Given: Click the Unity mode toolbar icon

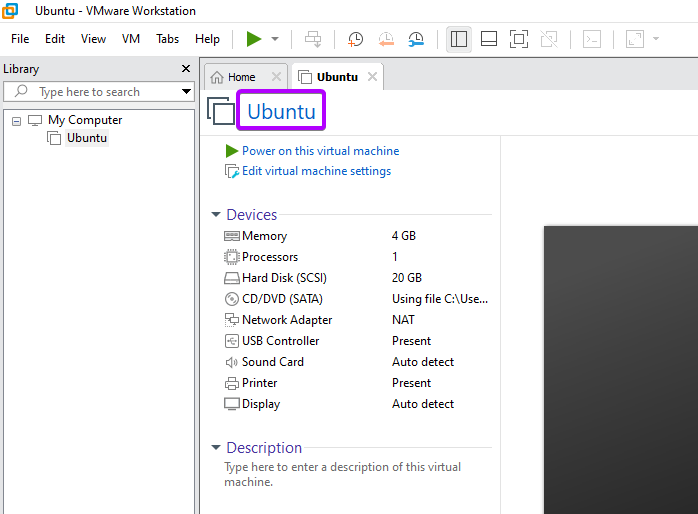Looking at the screenshot, I should [x=549, y=39].
